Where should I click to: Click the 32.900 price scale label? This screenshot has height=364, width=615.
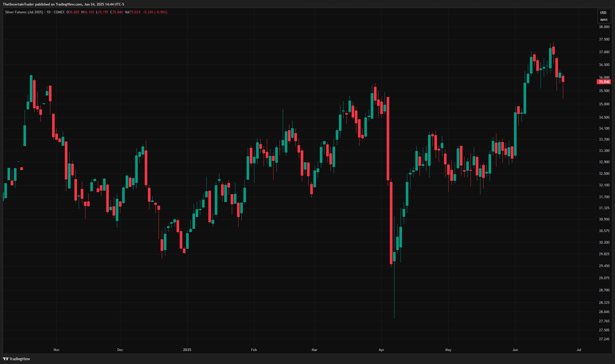[604, 162]
